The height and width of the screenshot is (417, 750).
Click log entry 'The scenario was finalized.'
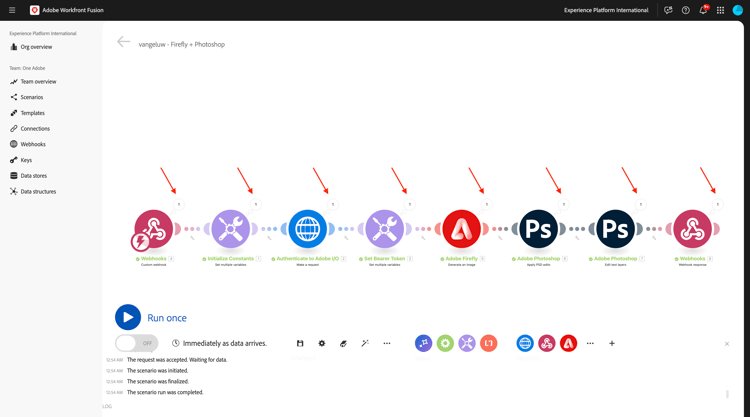point(158,382)
